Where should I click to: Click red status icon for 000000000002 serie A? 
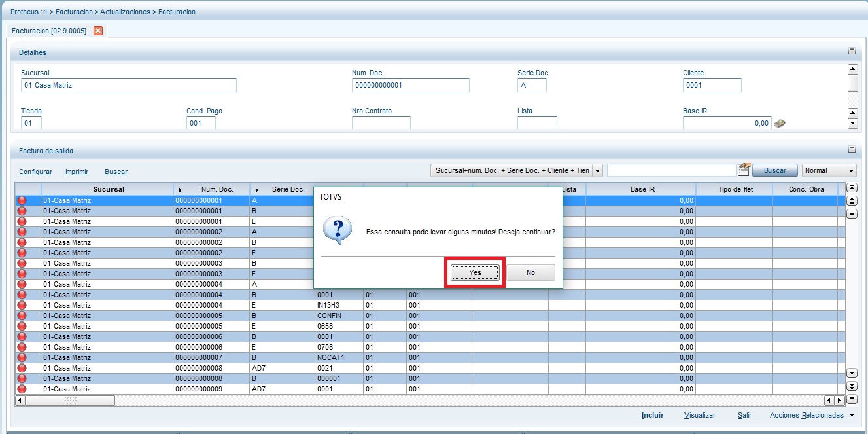point(22,232)
